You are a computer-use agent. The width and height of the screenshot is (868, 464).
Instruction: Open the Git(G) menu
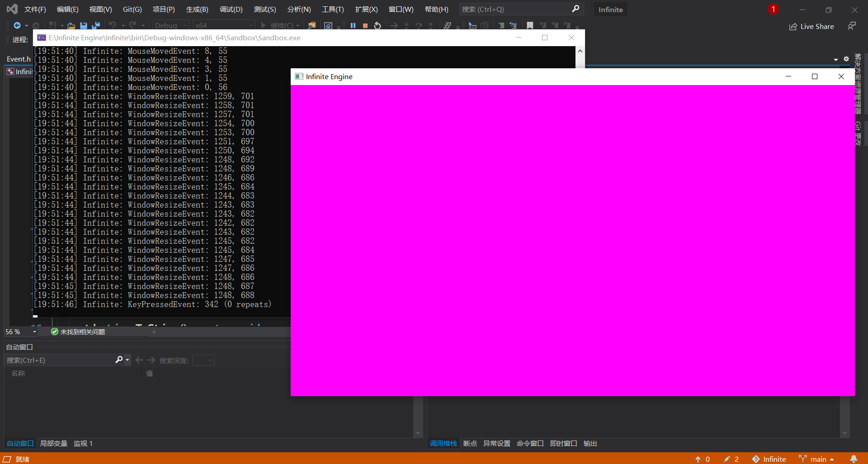pos(132,9)
